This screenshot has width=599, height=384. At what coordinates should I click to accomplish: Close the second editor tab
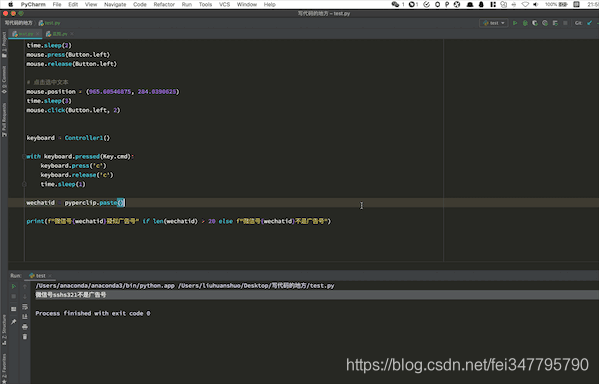pyautogui.click(x=72, y=34)
